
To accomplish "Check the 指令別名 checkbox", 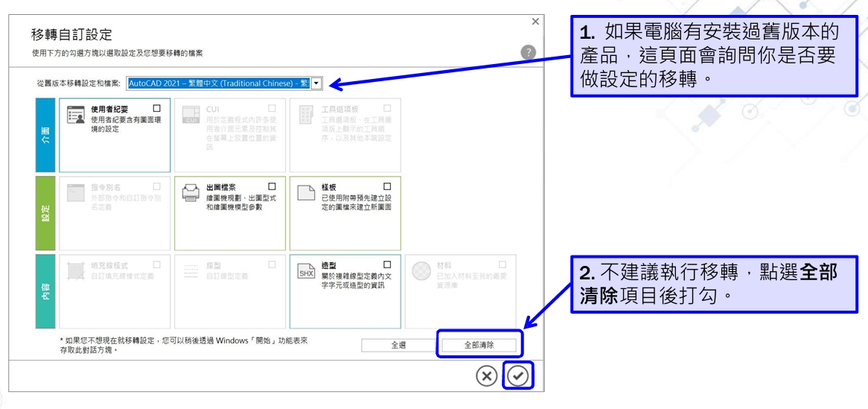I will tap(156, 186).
